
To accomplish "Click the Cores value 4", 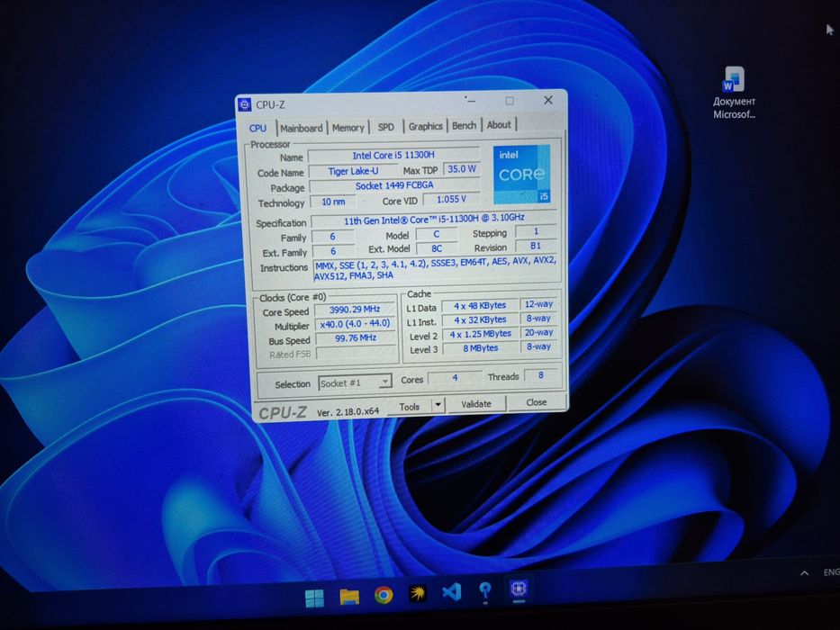I will [455, 378].
